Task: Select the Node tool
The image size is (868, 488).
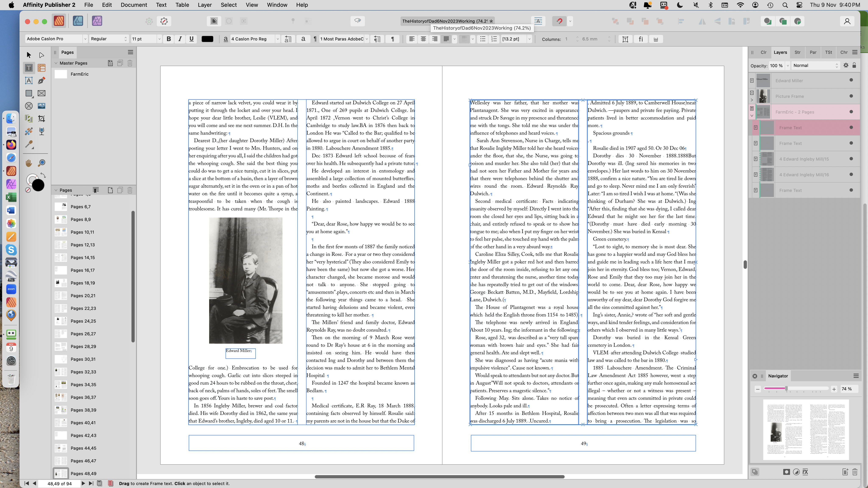Action: click(x=42, y=55)
